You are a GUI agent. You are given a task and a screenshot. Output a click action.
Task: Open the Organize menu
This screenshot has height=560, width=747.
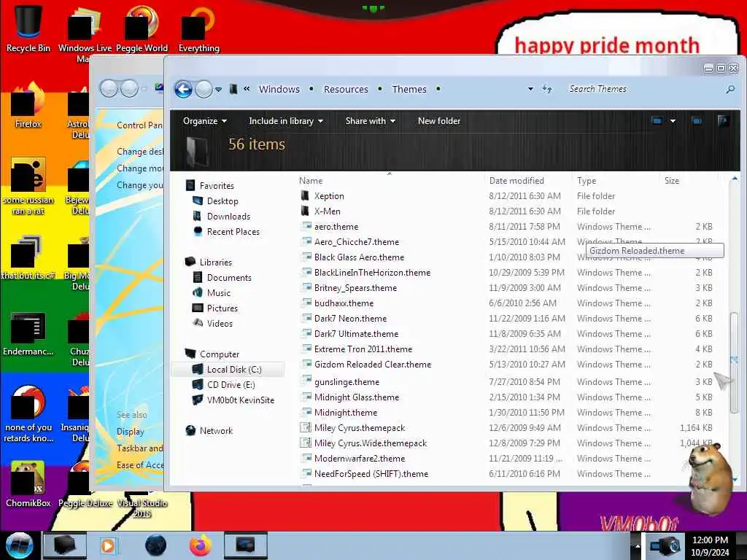(x=205, y=121)
